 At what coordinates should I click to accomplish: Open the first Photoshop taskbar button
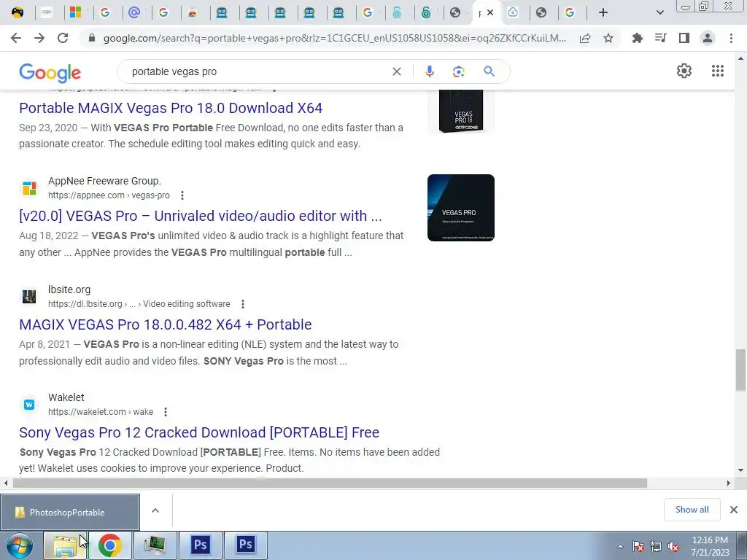click(200, 545)
